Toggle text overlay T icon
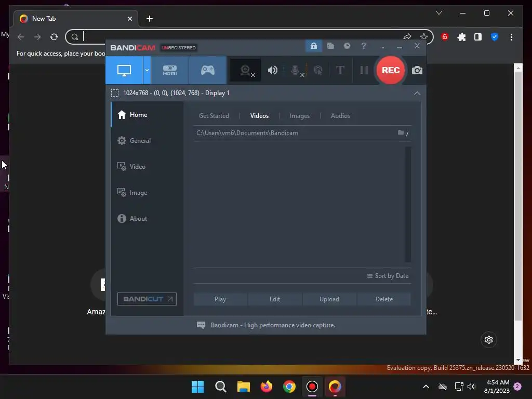The width and height of the screenshot is (532, 399). coord(340,70)
